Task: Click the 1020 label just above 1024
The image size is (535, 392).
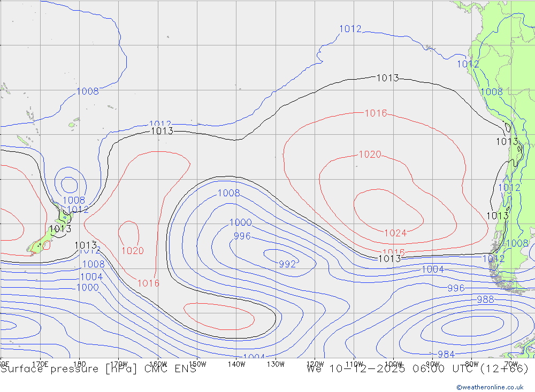Action: [x=370, y=155]
